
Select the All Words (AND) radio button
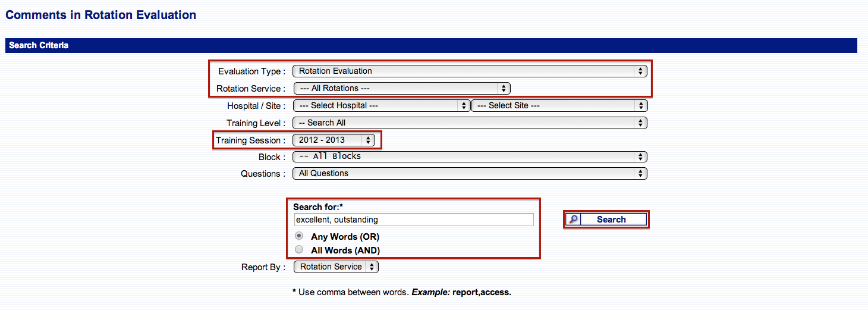299,250
